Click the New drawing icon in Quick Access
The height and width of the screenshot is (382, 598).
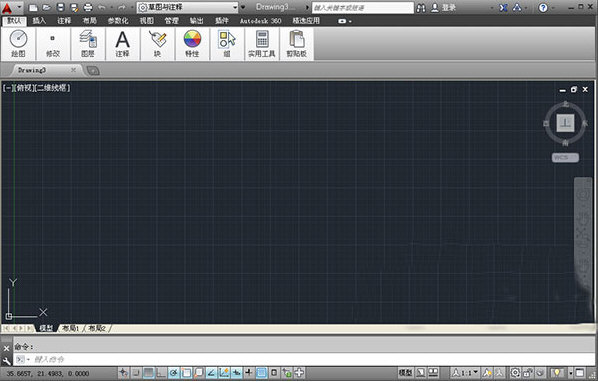pyautogui.click(x=33, y=8)
